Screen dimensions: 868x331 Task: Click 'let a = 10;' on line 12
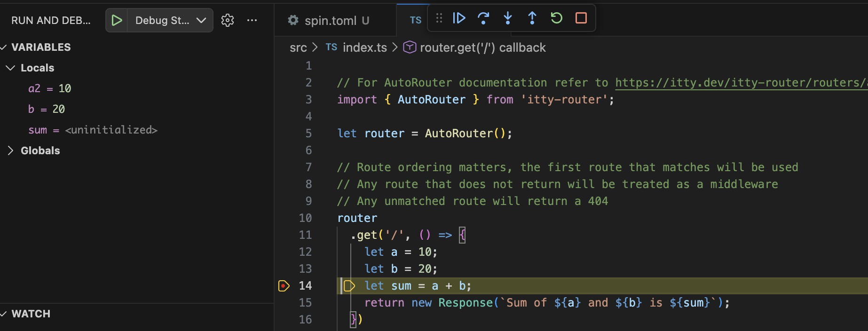click(401, 252)
